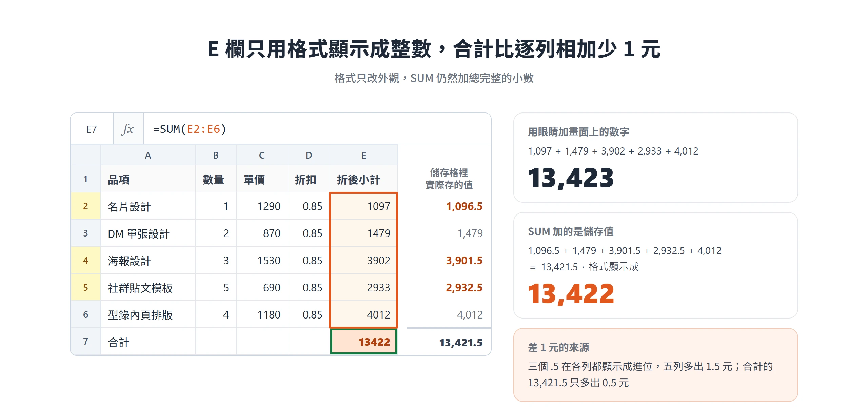Click the large 13,423 figure
Screen dimensions: 868x410
coord(571,178)
